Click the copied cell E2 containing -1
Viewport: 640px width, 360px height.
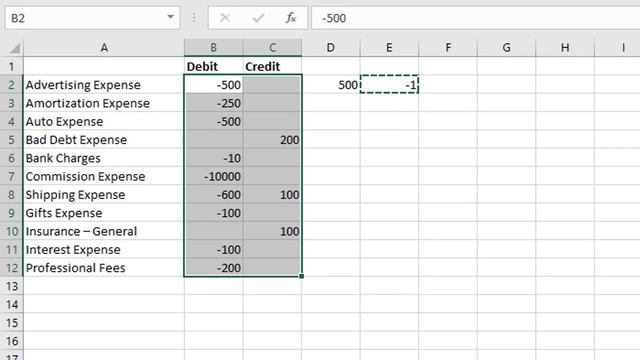(389, 84)
